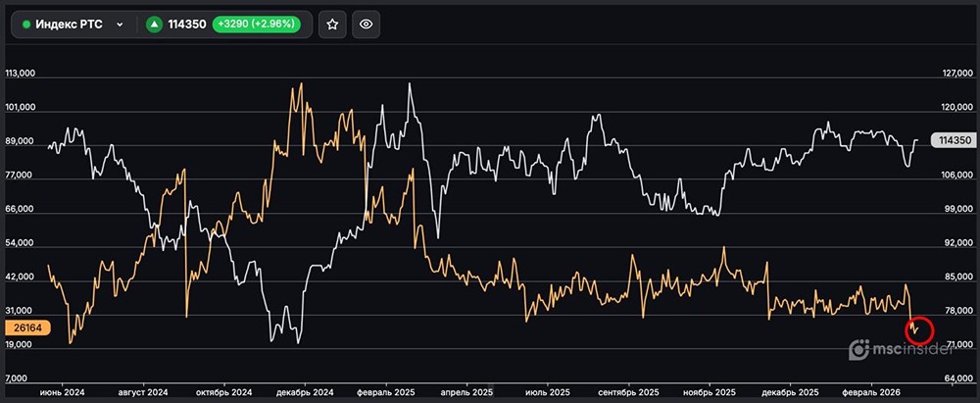Click the сентябрь 2025 date label
Image resolution: width=980 pixels, height=403 pixels.
coord(629,391)
